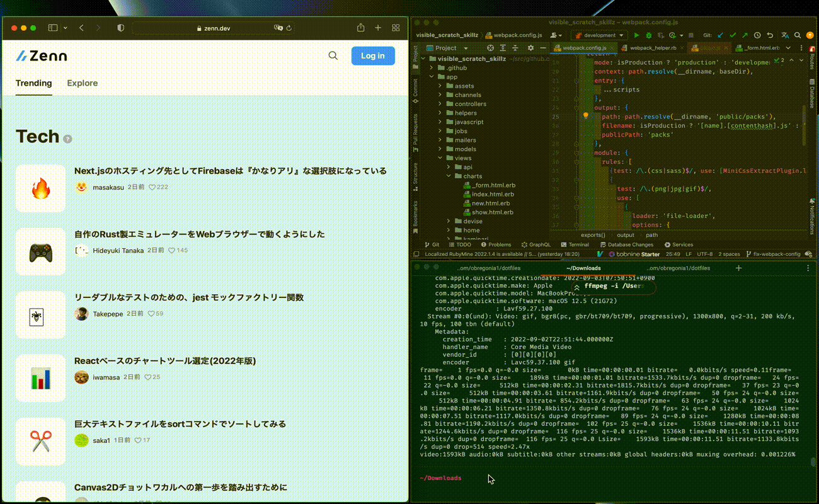Add a new terminal tab

point(738,268)
